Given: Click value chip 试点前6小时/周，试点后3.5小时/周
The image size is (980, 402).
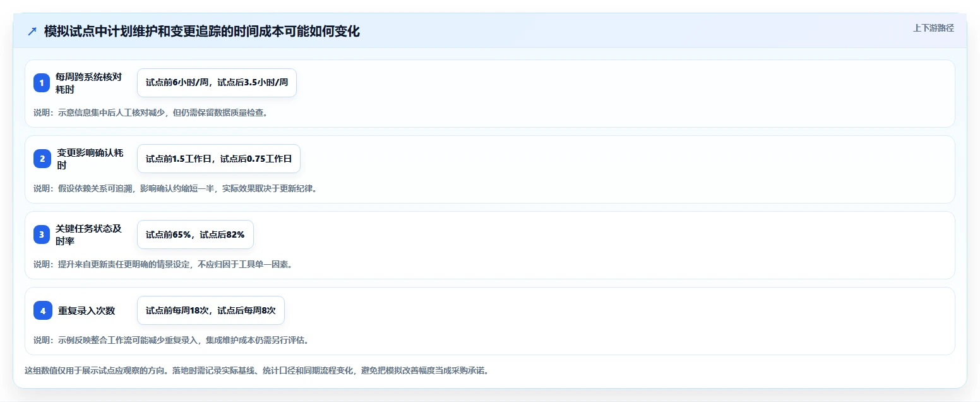Looking at the screenshot, I should (x=217, y=83).
